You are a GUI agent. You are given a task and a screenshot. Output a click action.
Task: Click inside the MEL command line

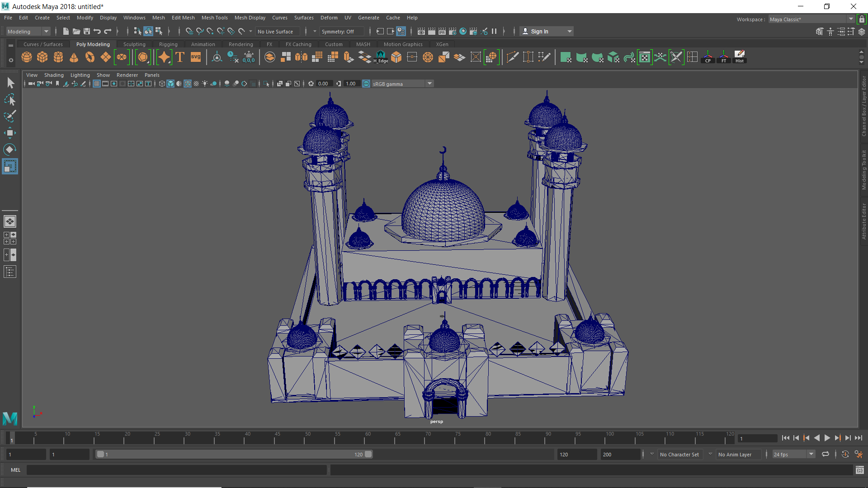coord(176,470)
